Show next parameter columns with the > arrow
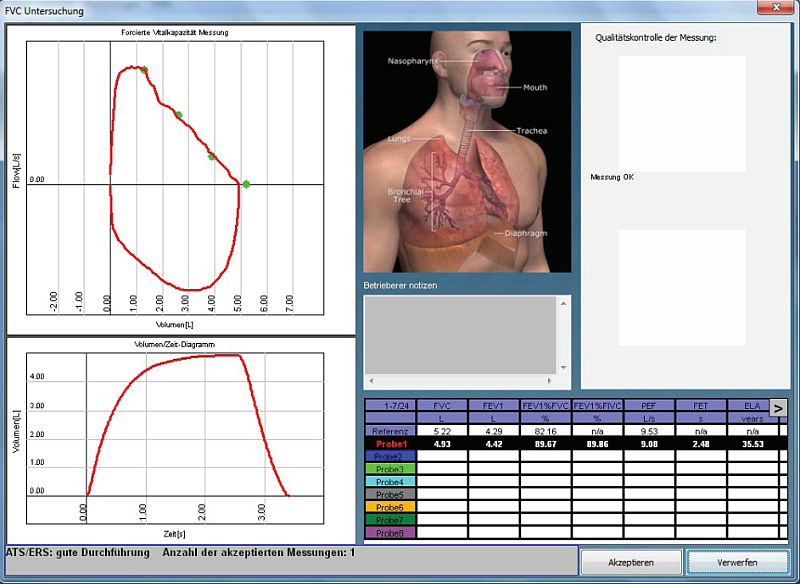800x584 pixels. (x=777, y=406)
